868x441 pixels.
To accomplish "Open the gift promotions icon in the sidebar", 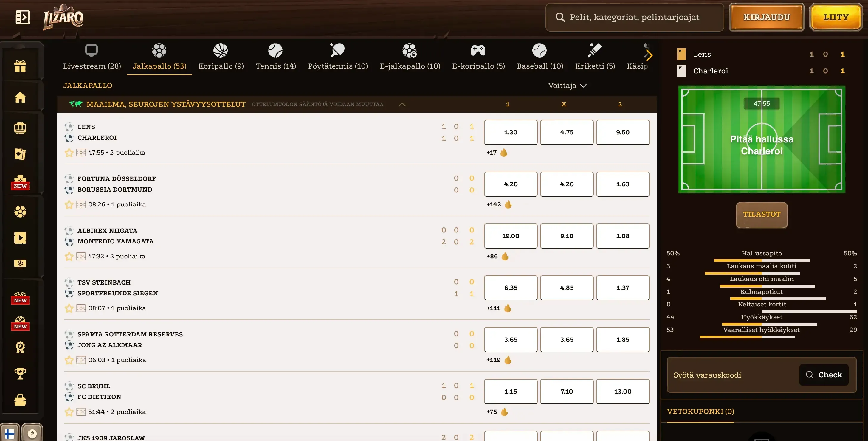I will point(20,66).
